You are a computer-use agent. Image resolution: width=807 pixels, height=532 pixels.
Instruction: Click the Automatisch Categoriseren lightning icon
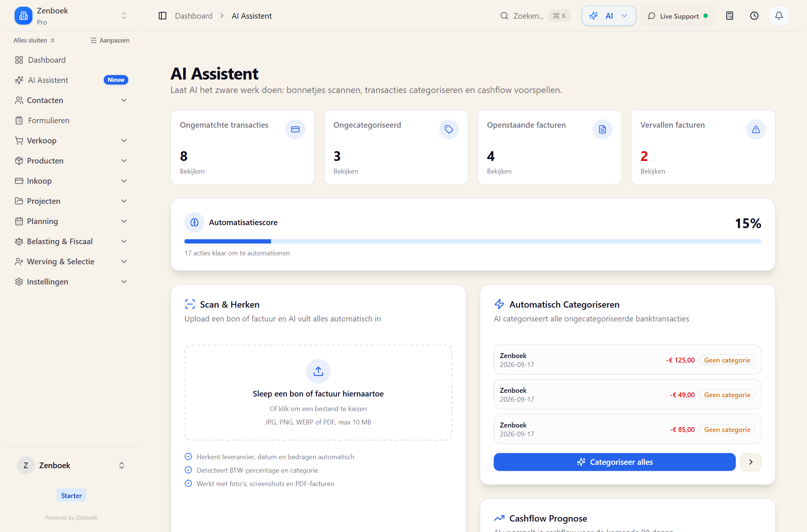(x=499, y=304)
